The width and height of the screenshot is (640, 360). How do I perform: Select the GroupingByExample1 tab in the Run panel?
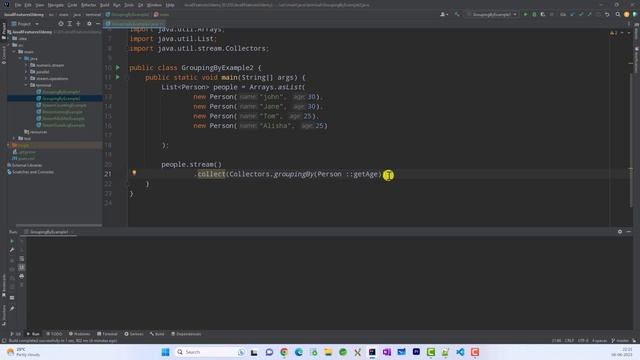[49, 232]
